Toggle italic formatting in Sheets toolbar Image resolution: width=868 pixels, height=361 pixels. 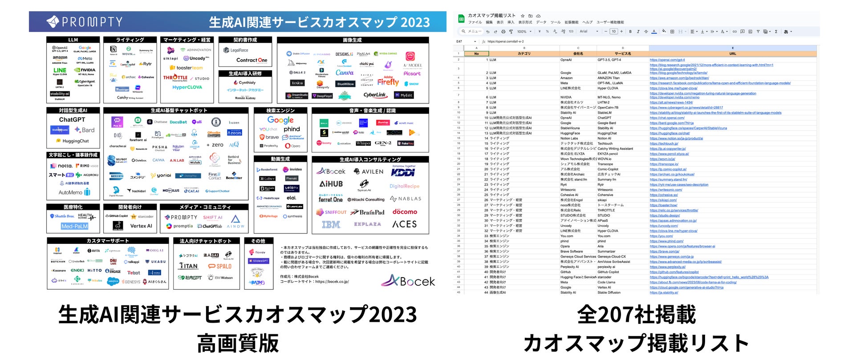tap(638, 32)
